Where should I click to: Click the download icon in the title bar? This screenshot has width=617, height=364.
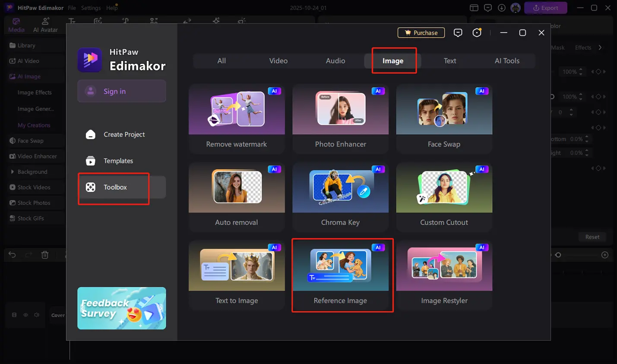[501, 8]
